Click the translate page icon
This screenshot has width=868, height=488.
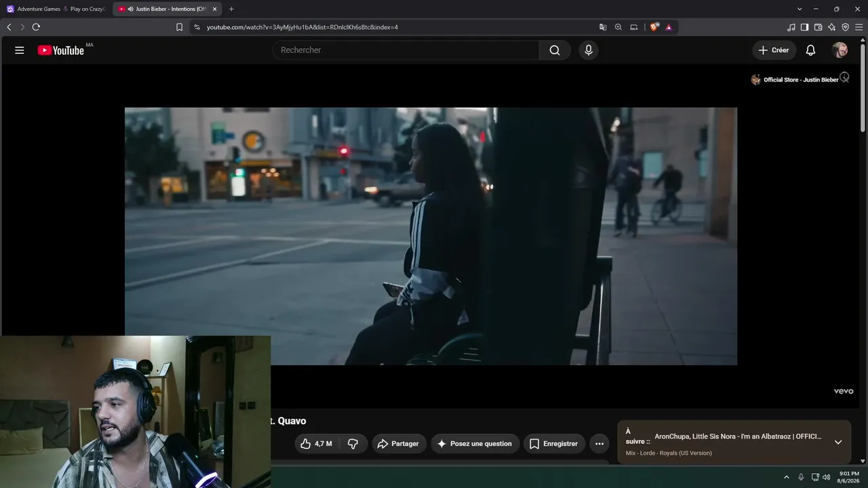[603, 27]
